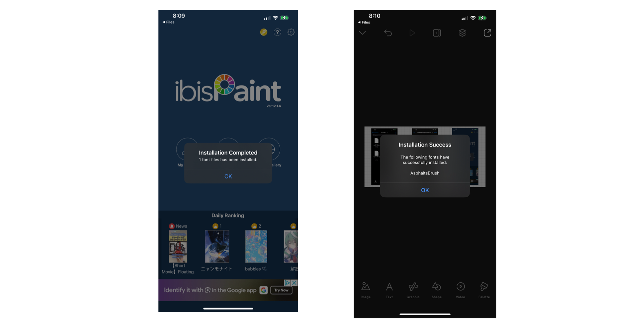The height and width of the screenshot is (322, 644).
Task: Tap OK in Installation Success dialog
Action: point(425,190)
